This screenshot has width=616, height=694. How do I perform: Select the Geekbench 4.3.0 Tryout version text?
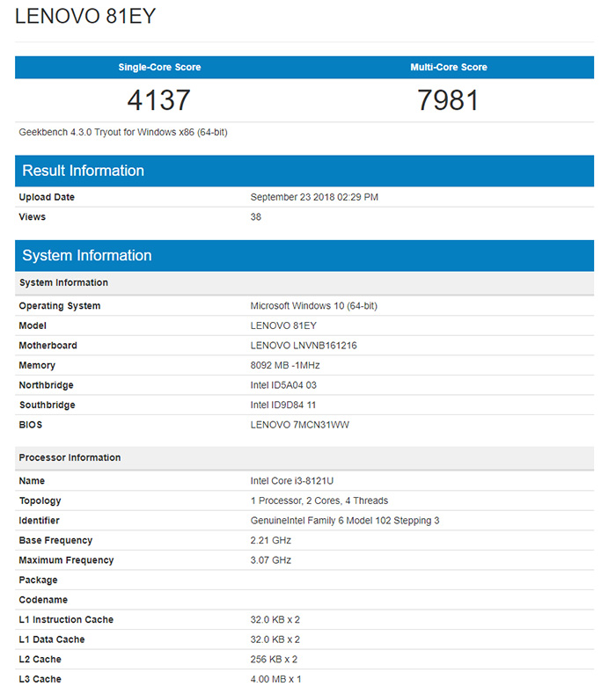pyautogui.click(x=123, y=132)
